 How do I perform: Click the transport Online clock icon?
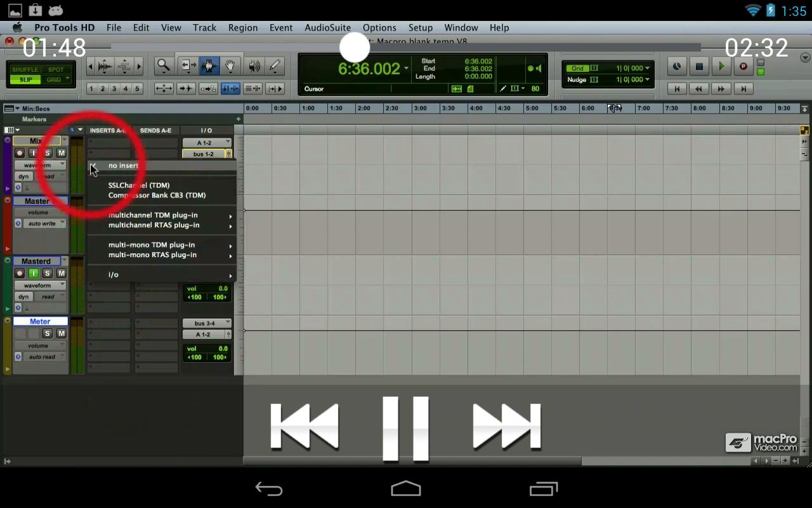pos(677,66)
